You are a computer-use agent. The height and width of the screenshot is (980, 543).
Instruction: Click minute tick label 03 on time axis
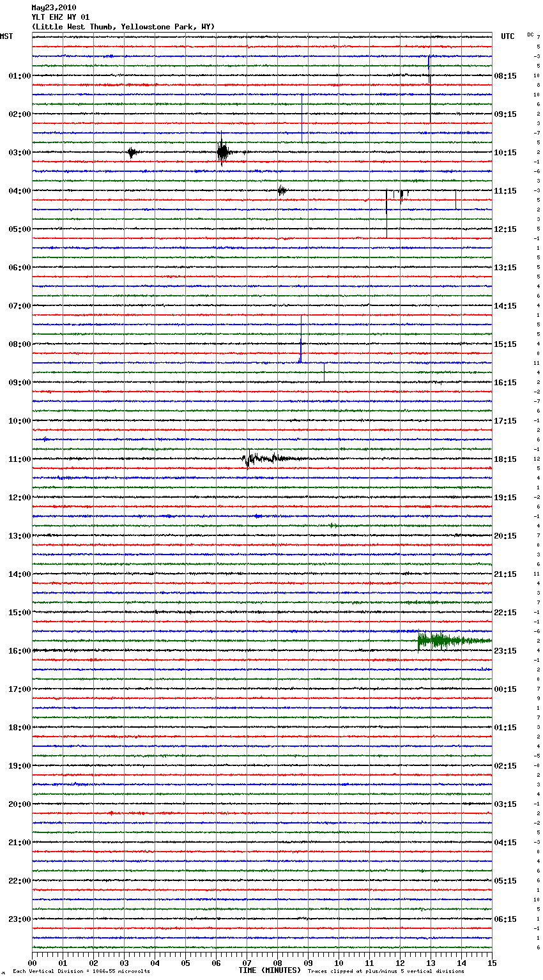[x=124, y=963]
